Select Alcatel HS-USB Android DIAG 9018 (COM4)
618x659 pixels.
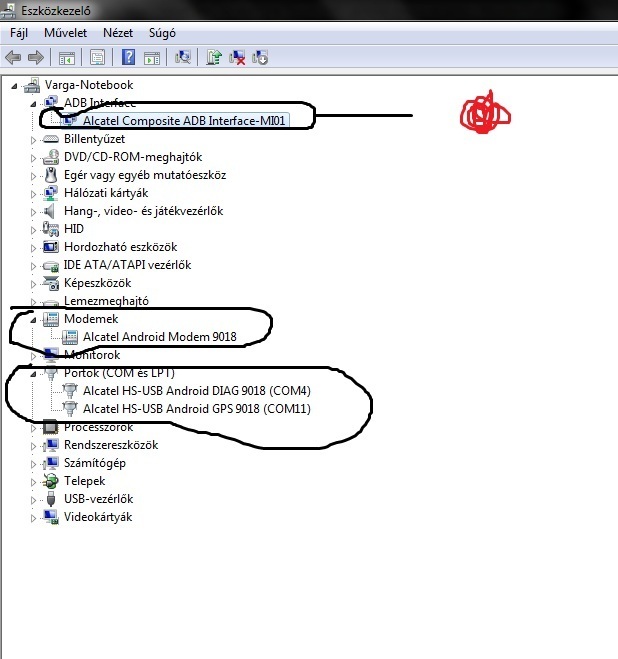pos(196,391)
